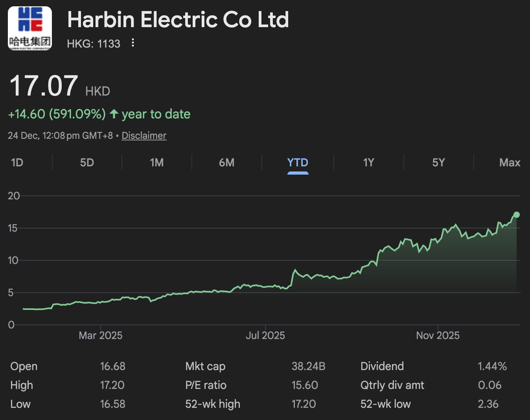
Task: Click the y-axis label 5
Action: point(11,293)
